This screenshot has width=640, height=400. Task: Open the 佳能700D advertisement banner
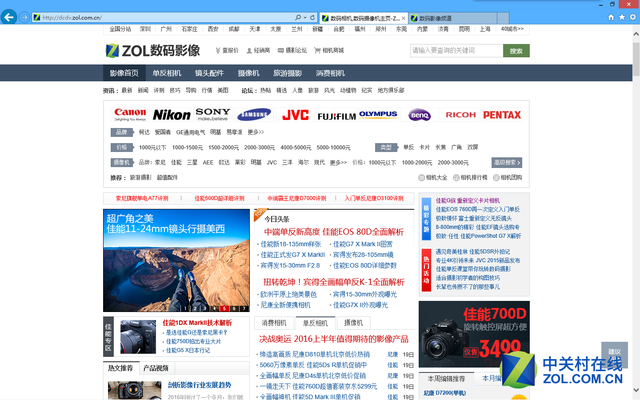474,334
